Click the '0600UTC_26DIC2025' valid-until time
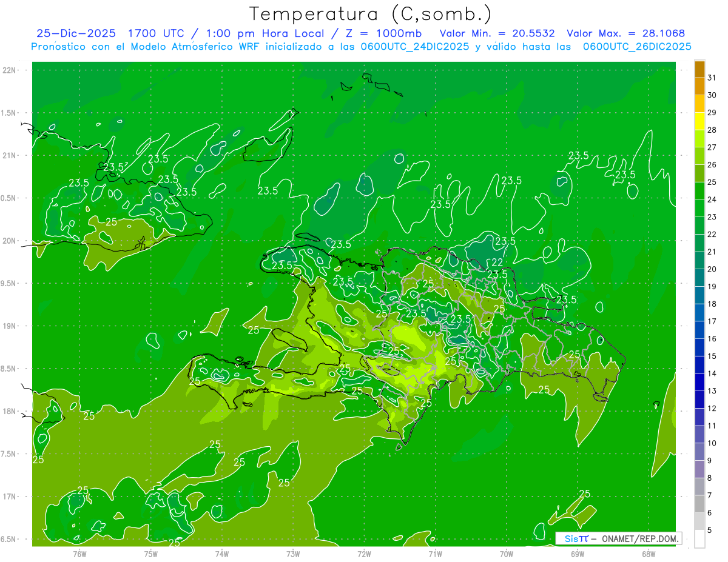The height and width of the screenshot is (562, 728). coord(637,47)
